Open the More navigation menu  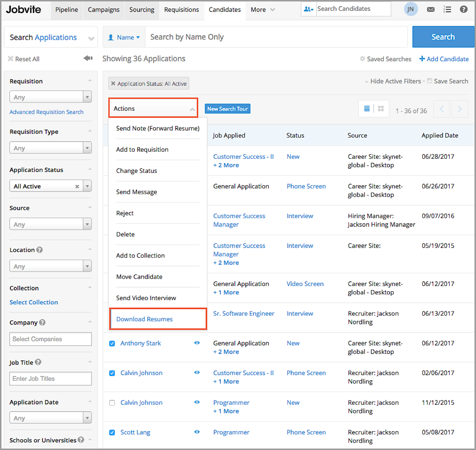[262, 10]
